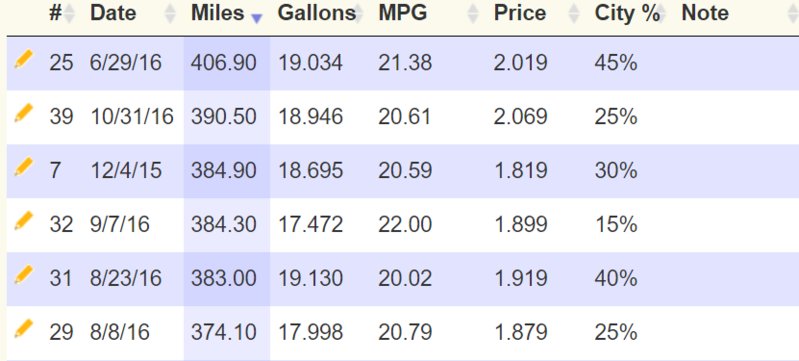Edit fill-up entry 25 with the pencil icon
799x361 pixels.
tap(23, 60)
